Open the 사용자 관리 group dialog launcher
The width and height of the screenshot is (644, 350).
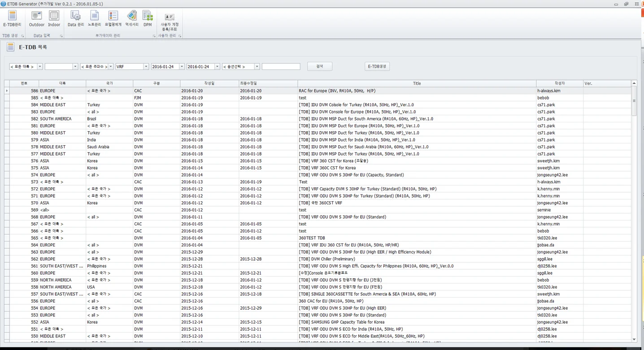coord(180,36)
